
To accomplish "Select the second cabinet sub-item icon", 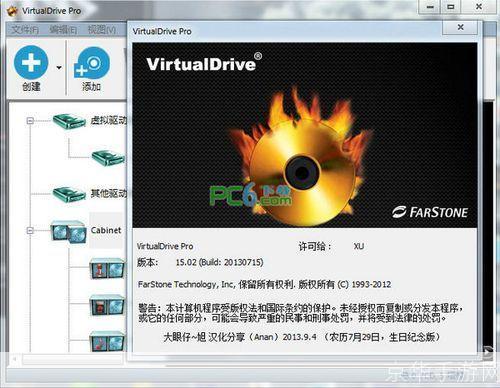I will pyautogui.click(x=108, y=305).
